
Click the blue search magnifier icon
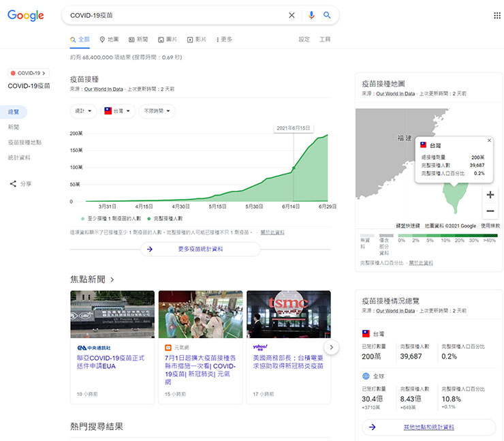tap(327, 15)
